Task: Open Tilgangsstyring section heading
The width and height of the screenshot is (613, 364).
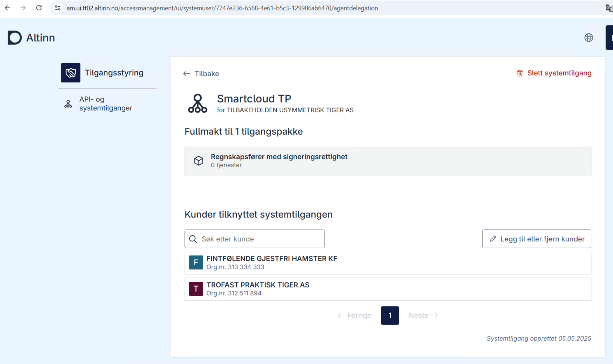Action: (x=114, y=73)
